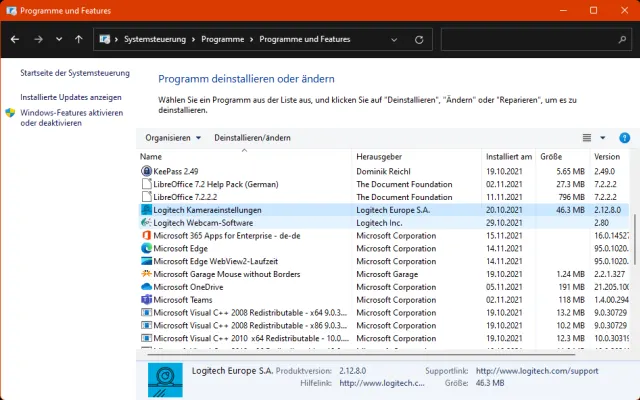Open the help question mark icon
This screenshot has height=400, width=640.
624,138
